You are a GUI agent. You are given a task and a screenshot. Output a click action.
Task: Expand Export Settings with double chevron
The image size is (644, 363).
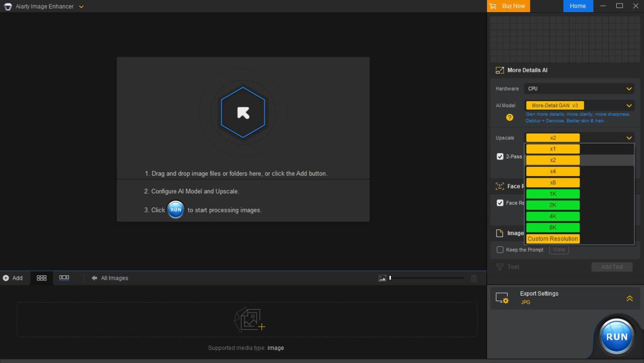pyautogui.click(x=629, y=299)
